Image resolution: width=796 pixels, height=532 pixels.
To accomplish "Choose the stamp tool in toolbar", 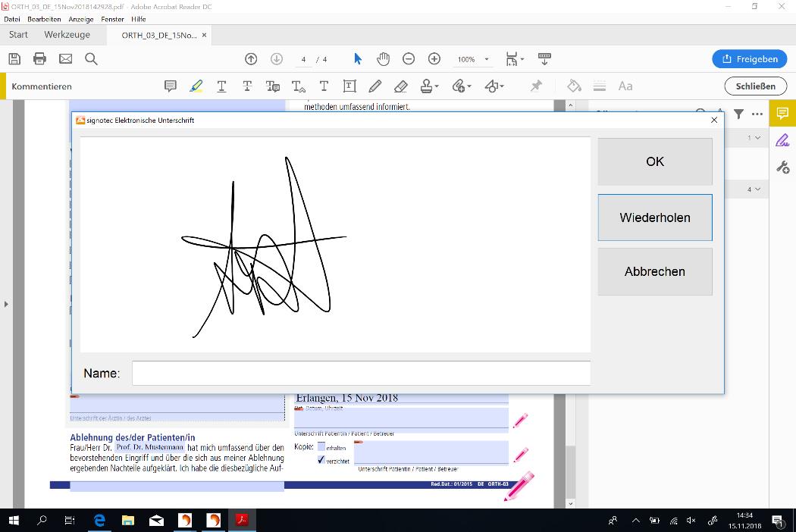I will pos(428,86).
